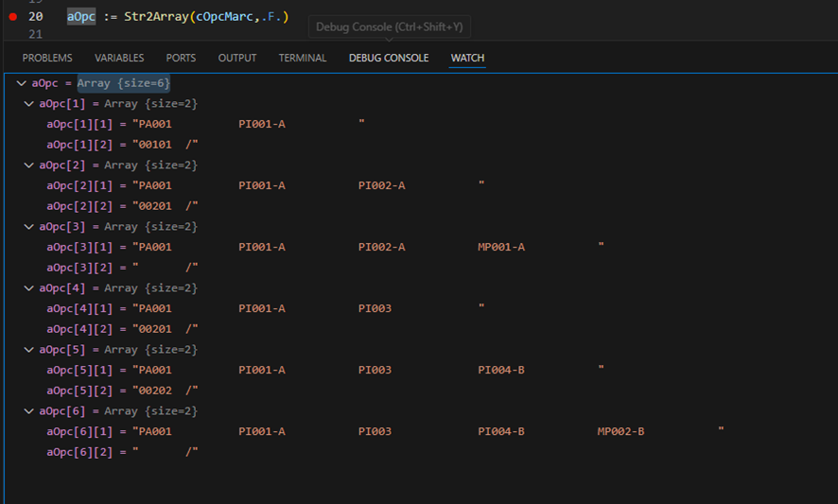Collapse the aOpc[4] array node

point(29,288)
